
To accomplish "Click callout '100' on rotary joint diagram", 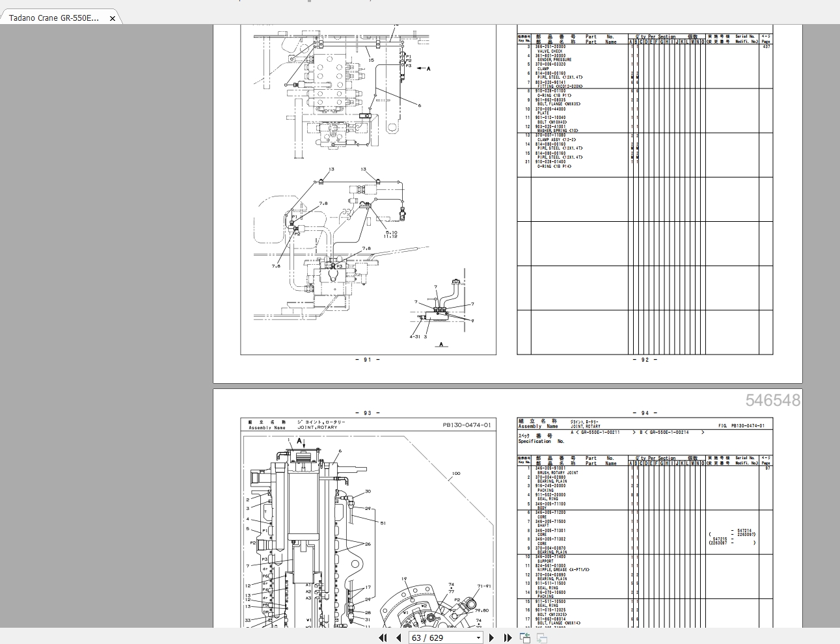I will pos(455,474).
